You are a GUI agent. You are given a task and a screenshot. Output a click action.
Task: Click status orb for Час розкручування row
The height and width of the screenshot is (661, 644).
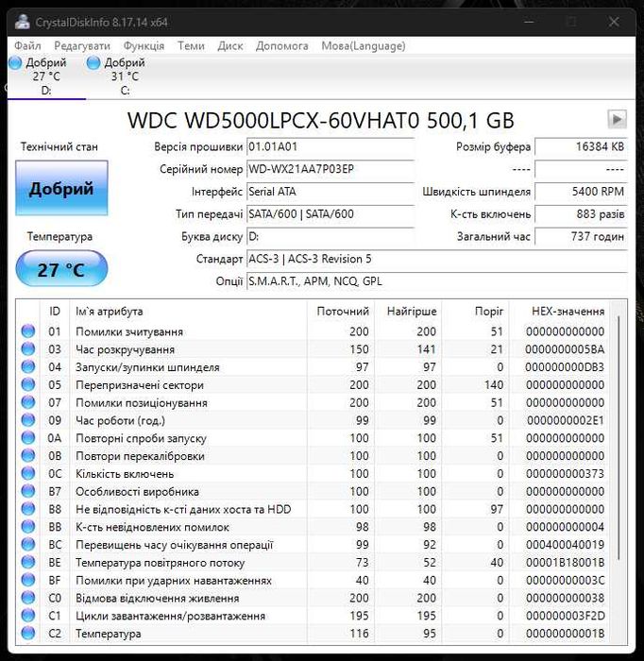[x=28, y=348]
